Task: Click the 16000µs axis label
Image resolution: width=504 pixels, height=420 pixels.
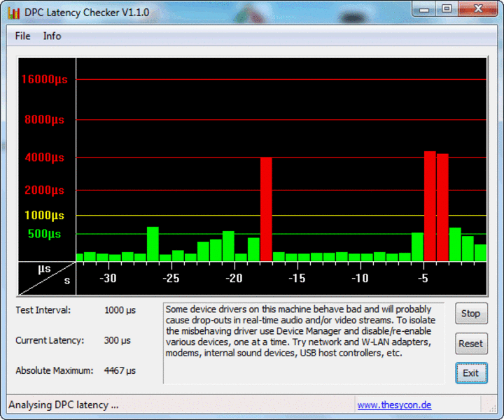Action: click(x=44, y=79)
